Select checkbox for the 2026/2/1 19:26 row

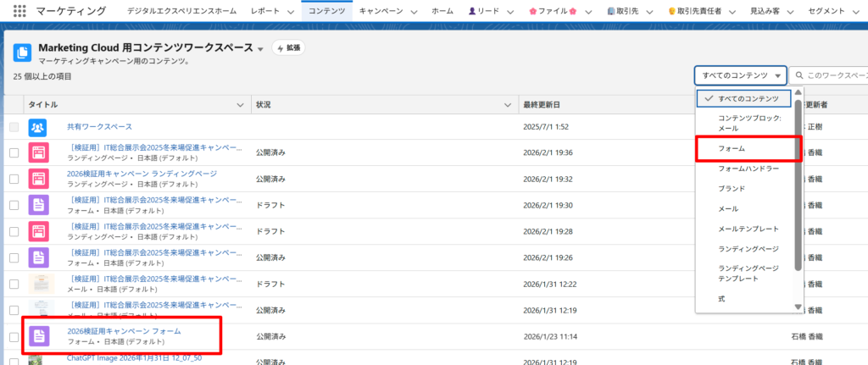pyautogui.click(x=14, y=257)
